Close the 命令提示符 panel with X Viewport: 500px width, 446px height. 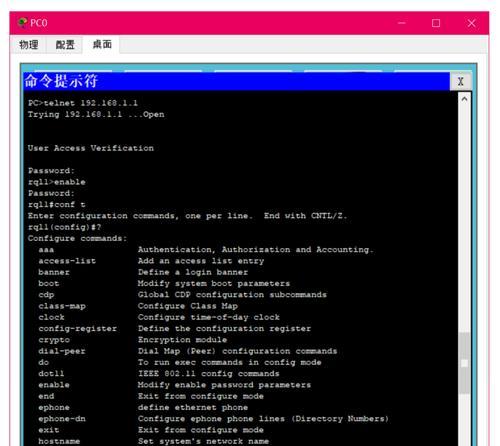click(x=460, y=81)
